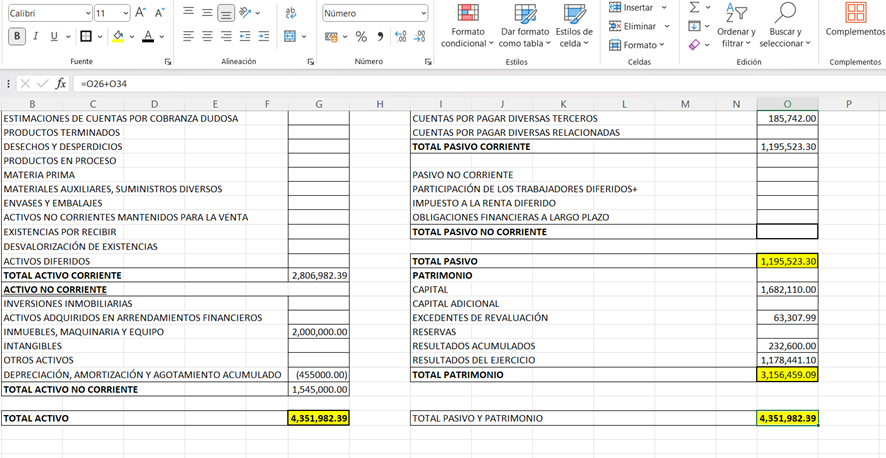Select column O header

[x=787, y=104]
